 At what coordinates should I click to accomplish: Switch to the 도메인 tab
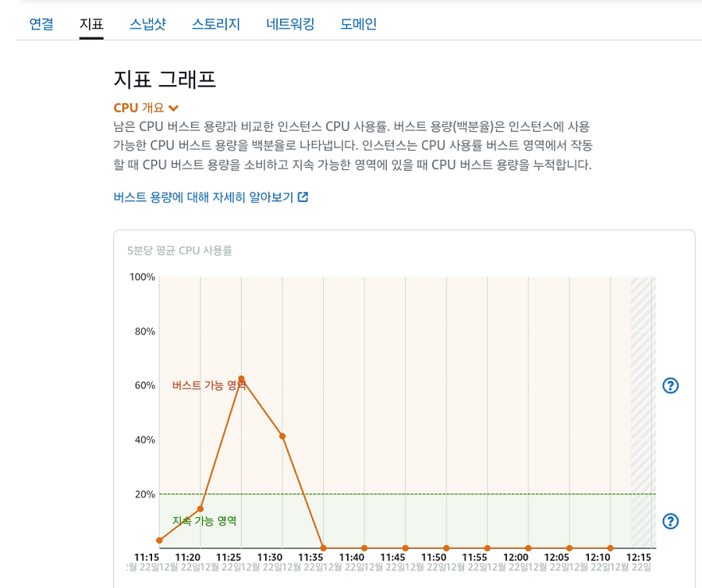(359, 24)
